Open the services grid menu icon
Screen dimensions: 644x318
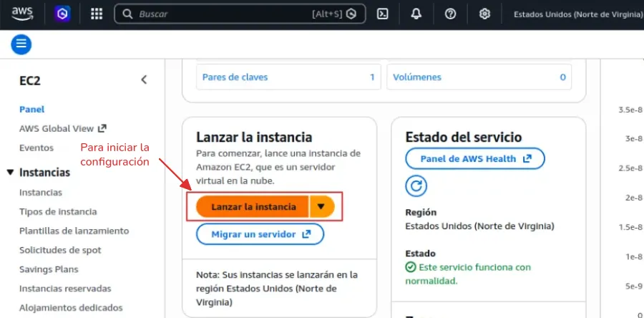click(97, 14)
